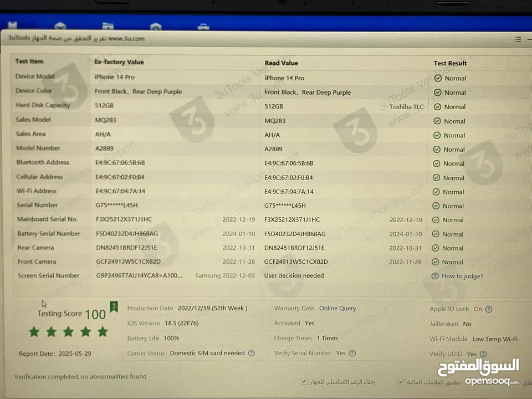
Task: Click the green badge beside the Testing Score
Action: [x=114, y=306]
